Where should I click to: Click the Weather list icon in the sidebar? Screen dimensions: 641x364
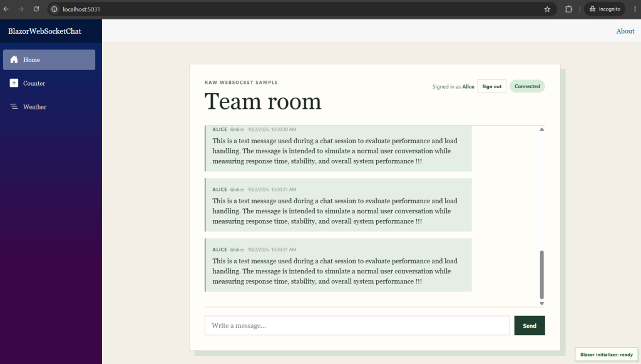coord(14,106)
